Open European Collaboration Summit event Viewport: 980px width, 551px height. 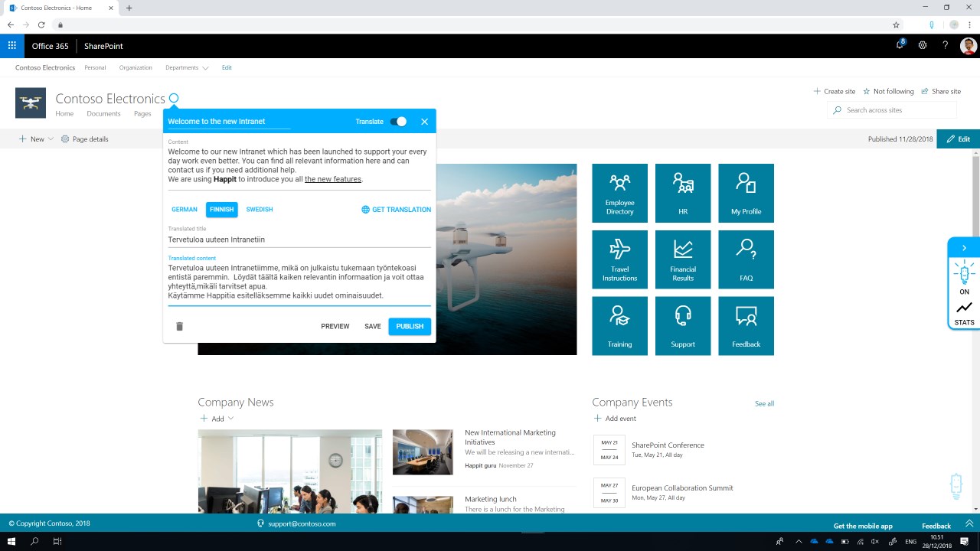(x=682, y=488)
